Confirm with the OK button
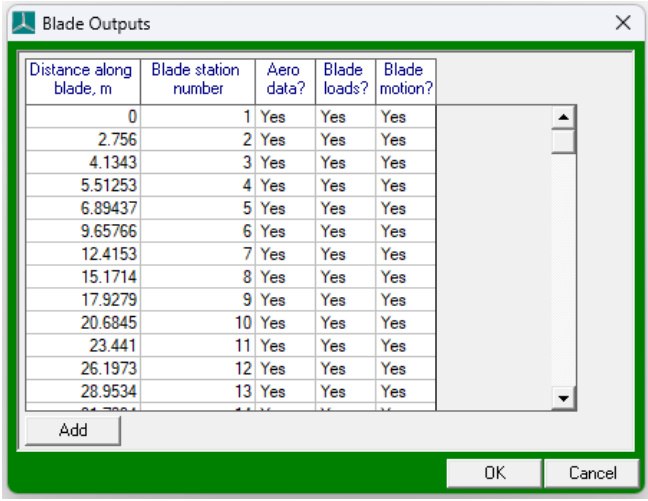 (494, 473)
